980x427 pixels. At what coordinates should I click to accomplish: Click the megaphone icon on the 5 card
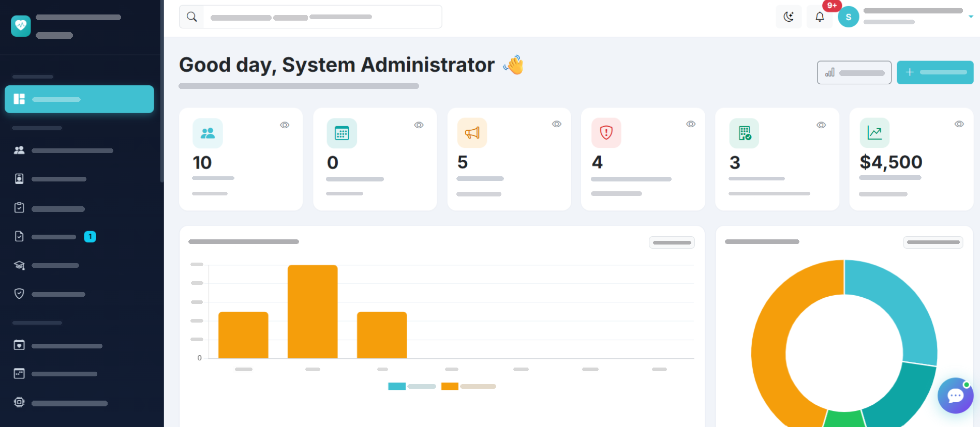pyautogui.click(x=472, y=133)
